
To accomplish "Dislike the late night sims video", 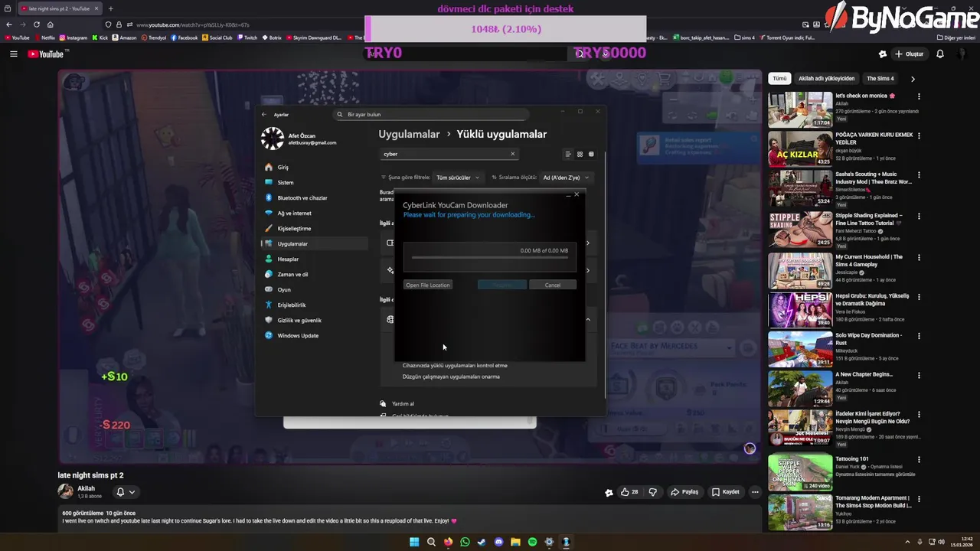I will pos(653,492).
